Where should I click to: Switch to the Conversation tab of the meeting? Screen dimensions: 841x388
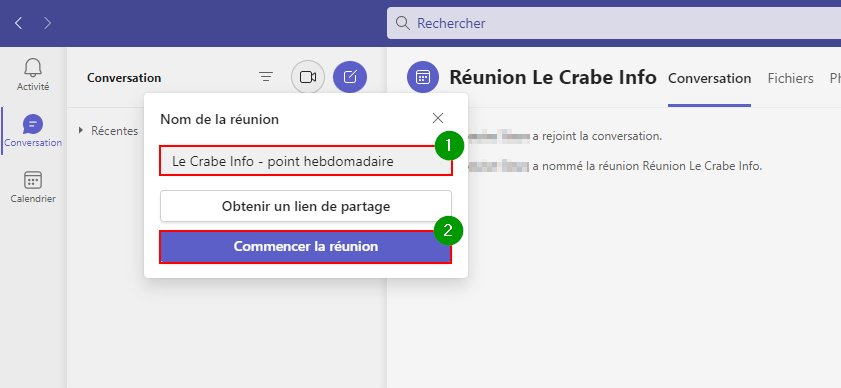coord(709,78)
